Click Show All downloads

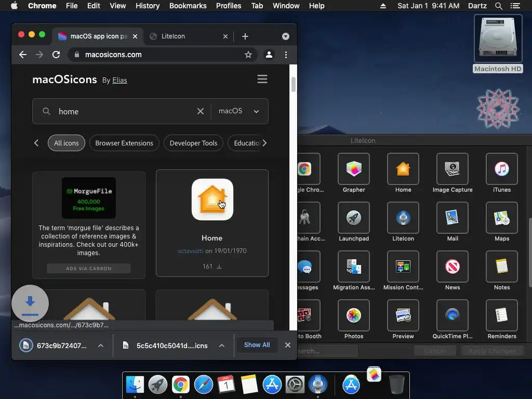pyautogui.click(x=257, y=345)
